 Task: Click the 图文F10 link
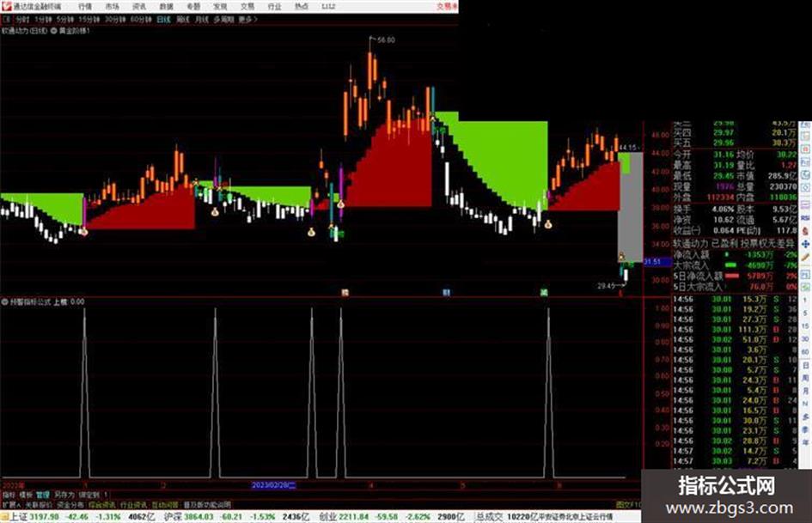tap(629, 504)
